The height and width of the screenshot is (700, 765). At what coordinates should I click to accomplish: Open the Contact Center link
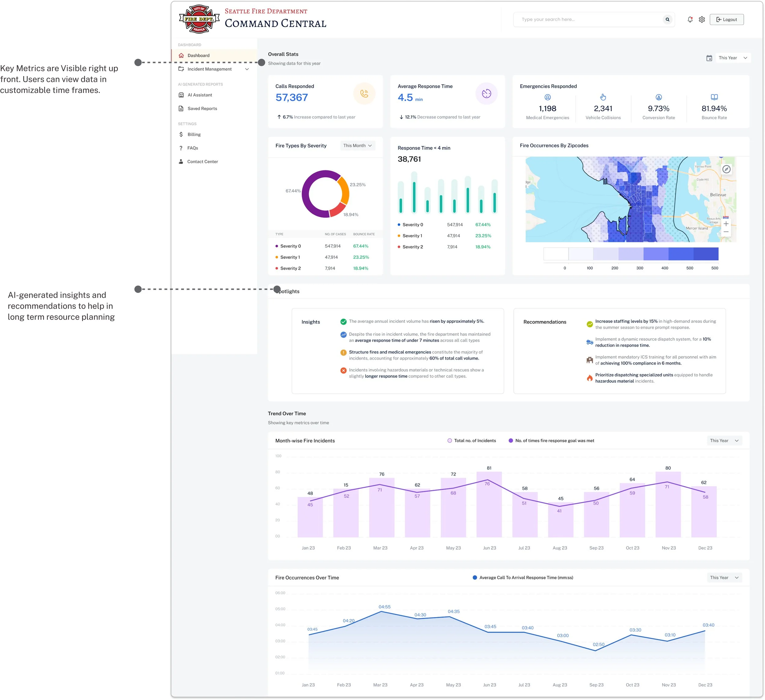(202, 161)
